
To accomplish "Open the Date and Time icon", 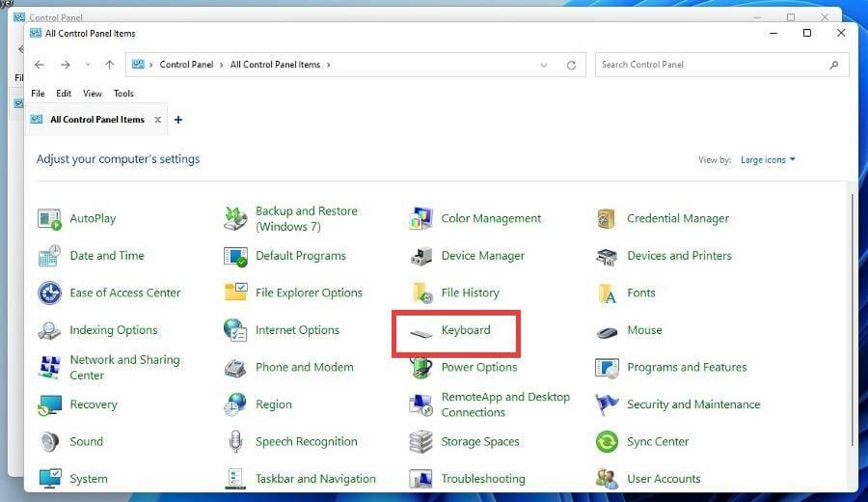I will point(49,256).
